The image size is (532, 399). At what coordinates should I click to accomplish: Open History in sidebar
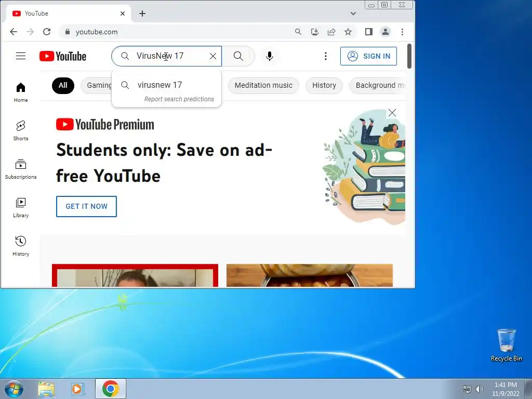click(x=21, y=246)
